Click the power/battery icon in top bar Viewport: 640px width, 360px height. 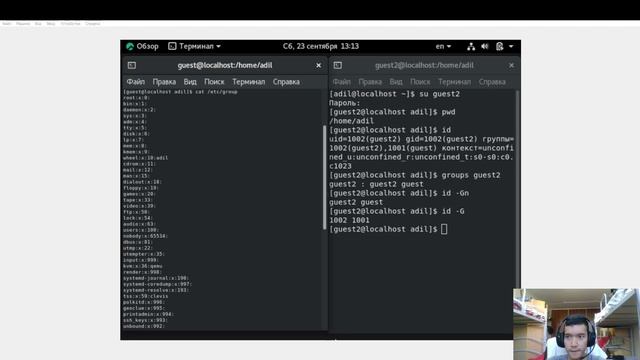[500, 47]
